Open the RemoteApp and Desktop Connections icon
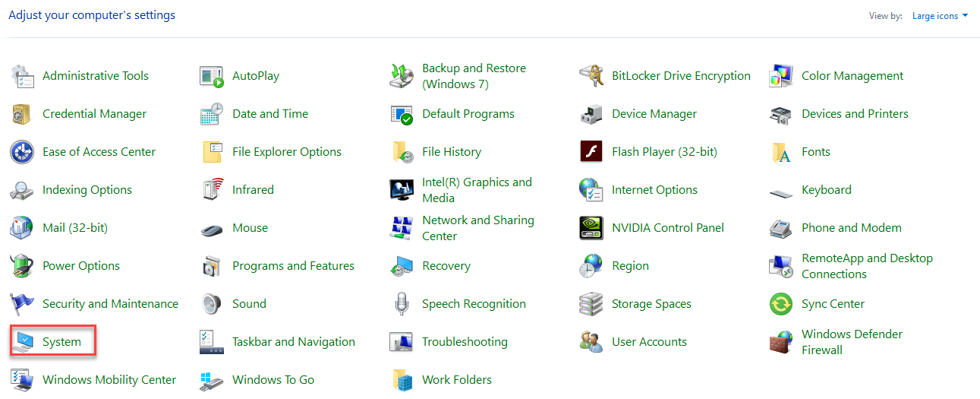The height and width of the screenshot is (399, 980). point(780,266)
